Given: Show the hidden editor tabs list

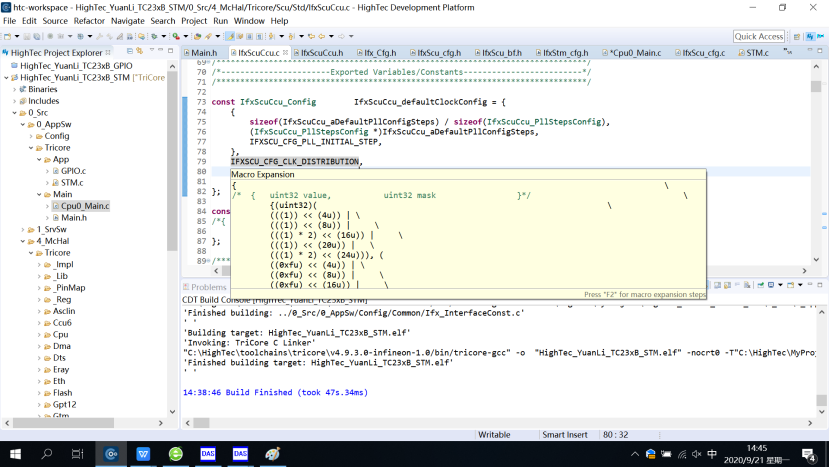Looking at the screenshot, I should [788, 52].
